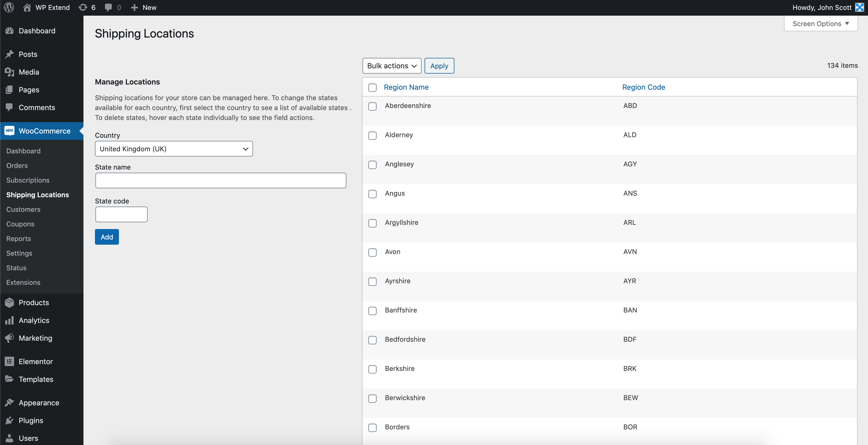
Task: Open the Country dropdown
Action: (x=173, y=149)
